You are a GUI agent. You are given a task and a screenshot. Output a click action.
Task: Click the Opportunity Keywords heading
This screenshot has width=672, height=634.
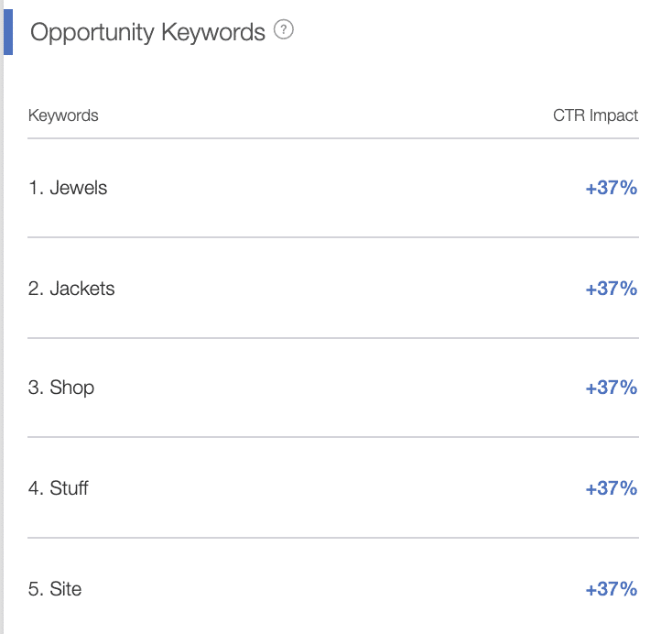(x=147, y=32)
